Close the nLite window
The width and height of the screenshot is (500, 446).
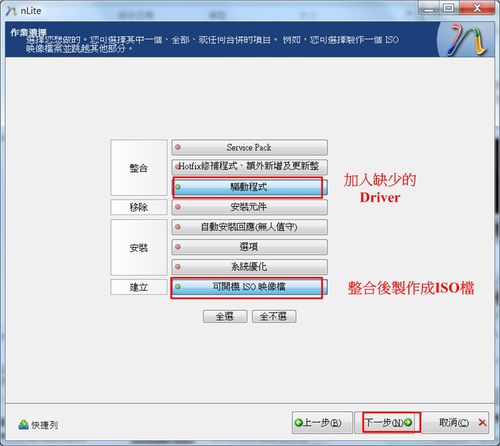(x=477, y=8)
